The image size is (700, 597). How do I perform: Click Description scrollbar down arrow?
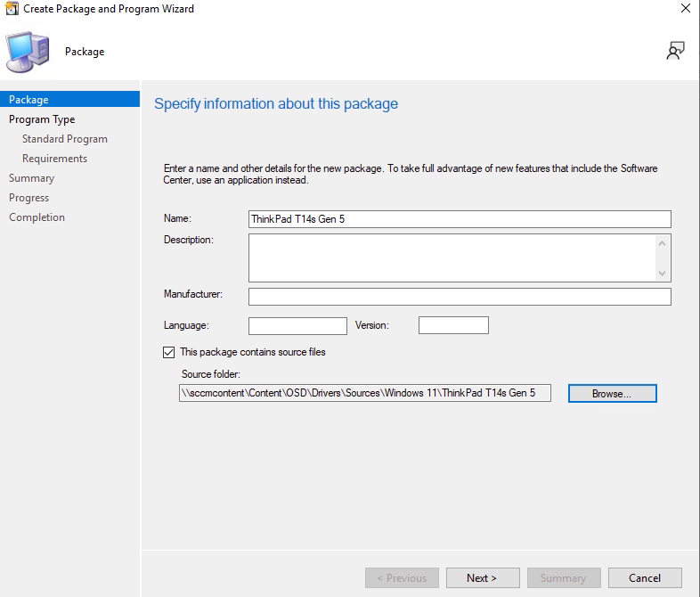click(662, 274)
